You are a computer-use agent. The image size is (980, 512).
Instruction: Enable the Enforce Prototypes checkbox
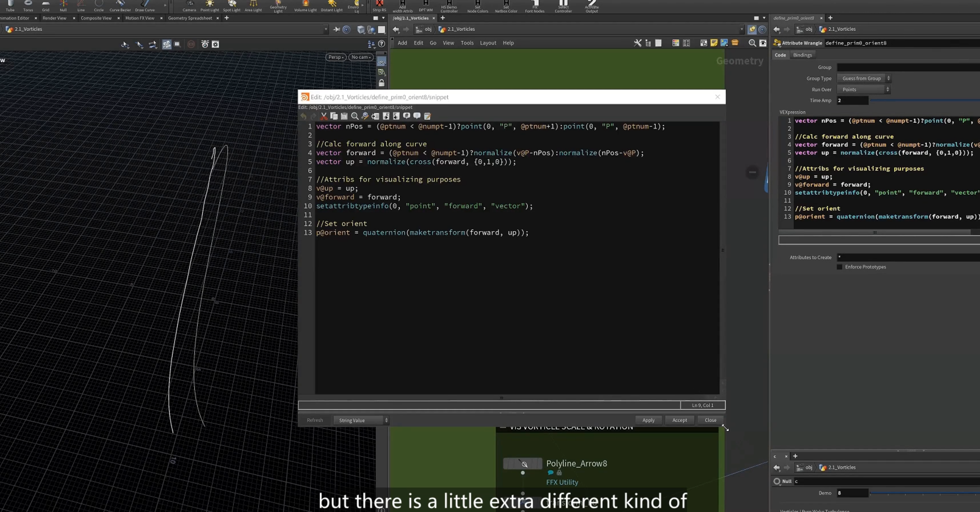tap(840, 267)
